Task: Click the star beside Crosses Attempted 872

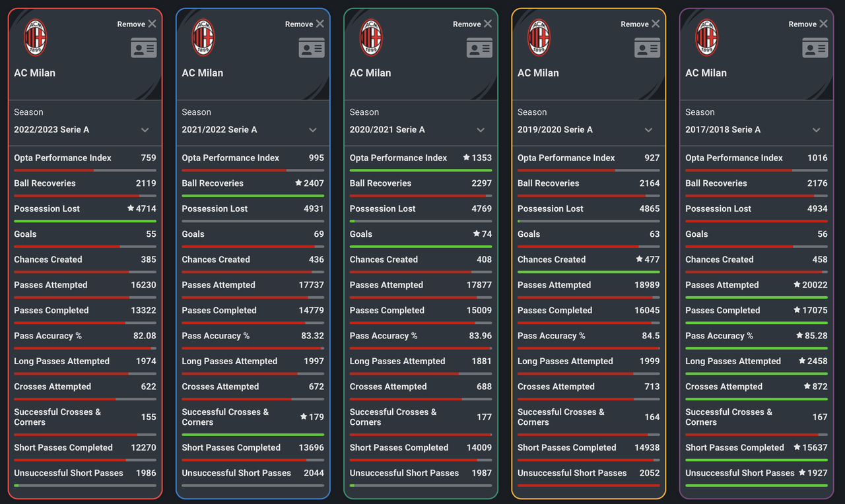Action: click(807, 387)
